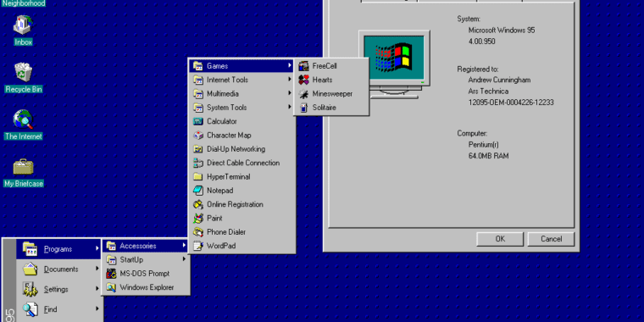Launch Minesweeper from the Games submenu
The width and height of the screenshot is (644, 322).
coord(331,94)
